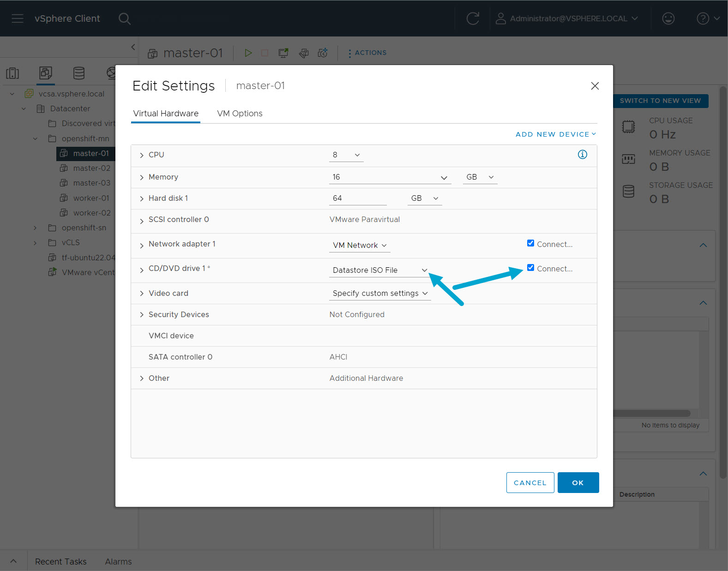Click the Cancel button

(530, 482)
